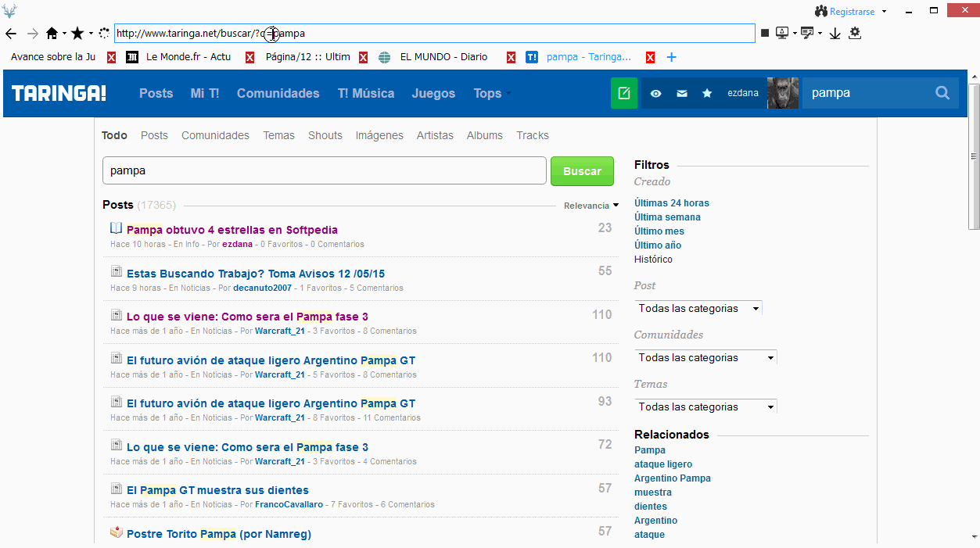The height and width of the screenshot is (548, 980).
Task: Select the Comunidades search tab
Action: point(215,135)
